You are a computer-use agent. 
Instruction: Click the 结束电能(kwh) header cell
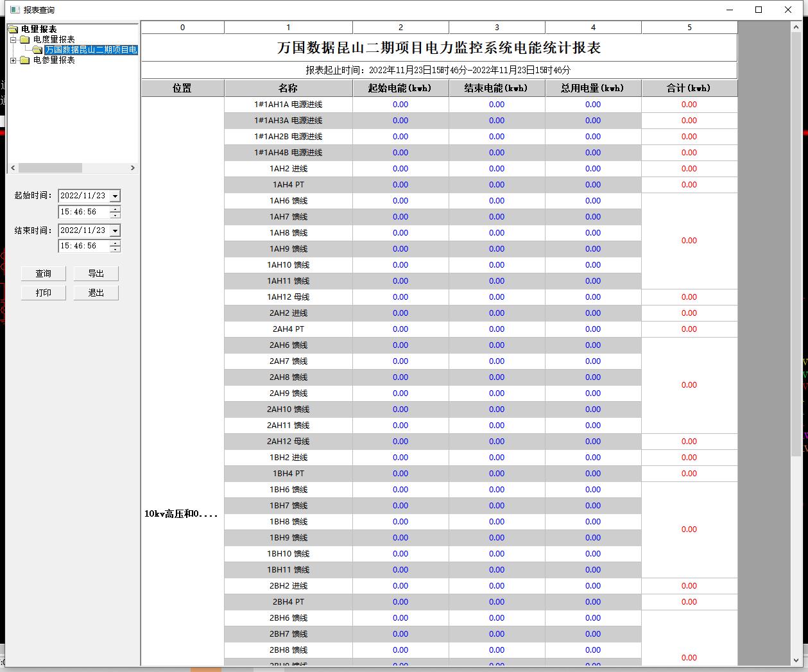point(497,88)
